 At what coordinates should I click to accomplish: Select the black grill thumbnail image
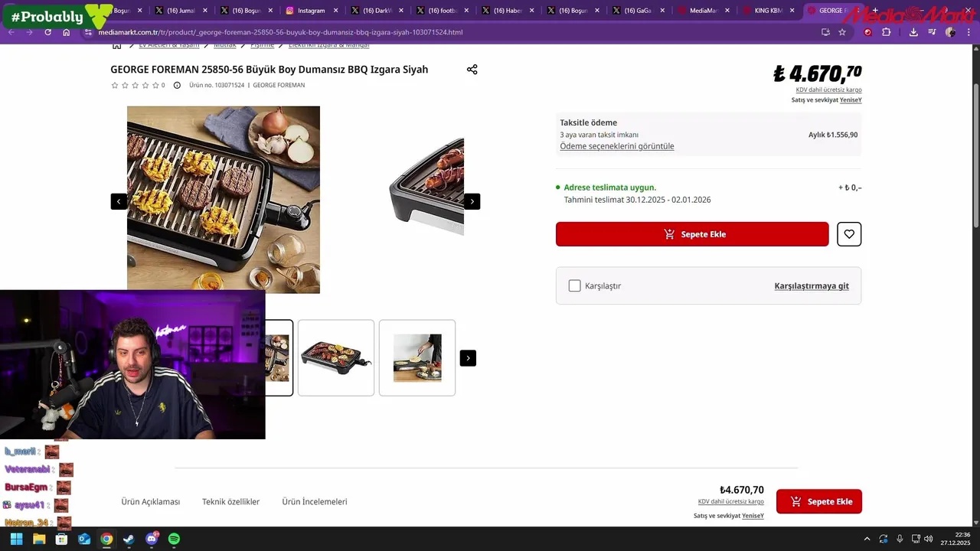coord(336,358)
